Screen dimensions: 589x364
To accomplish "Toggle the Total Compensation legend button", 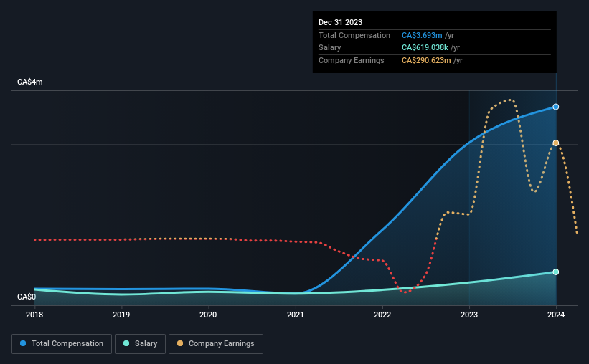I will pyautogui.click(x=62, y=344).
